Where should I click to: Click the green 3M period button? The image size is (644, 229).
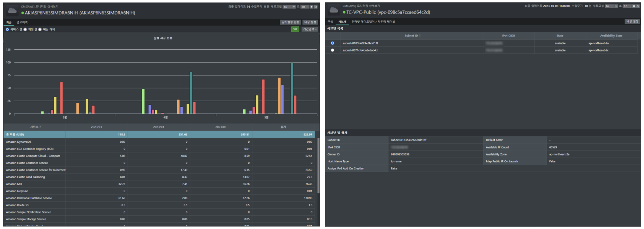pyautogui.click(x=295, y=29)
